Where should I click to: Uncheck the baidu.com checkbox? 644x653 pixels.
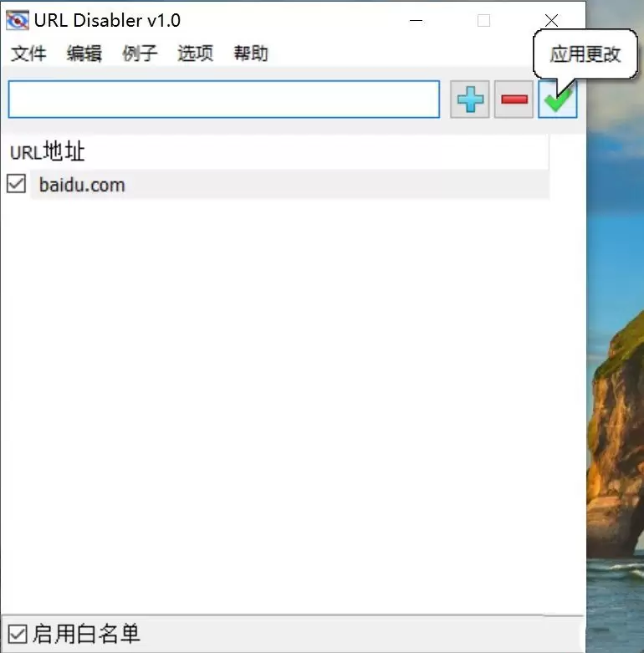(16, 184)
